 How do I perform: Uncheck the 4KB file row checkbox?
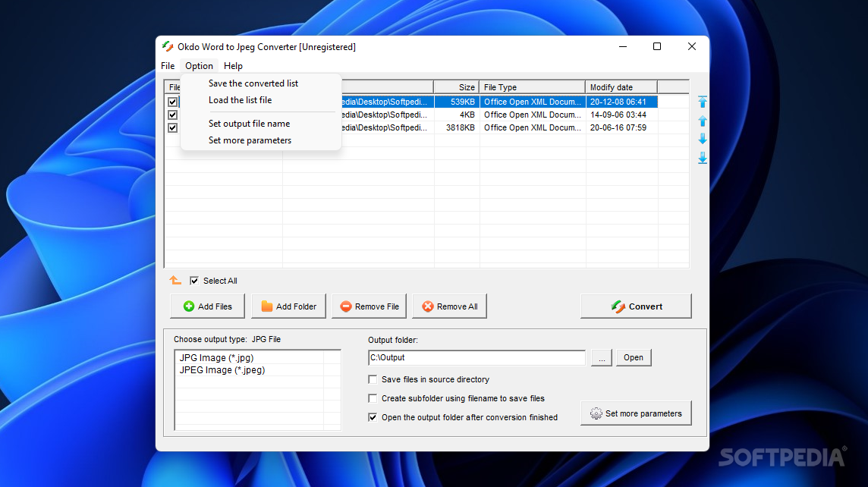tap(173, 115)
